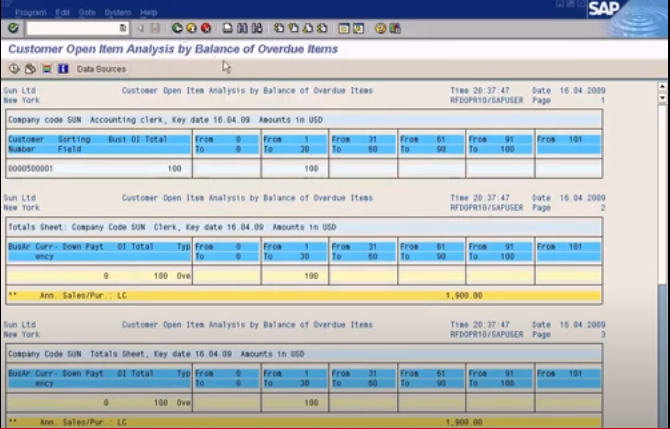Click 'Sorting Field' column header
The image size is (670, 429).
(74, 144)
